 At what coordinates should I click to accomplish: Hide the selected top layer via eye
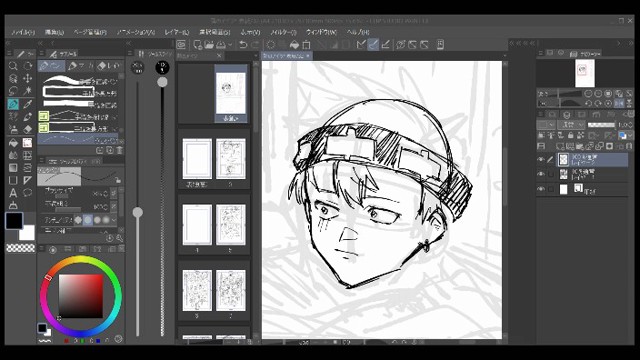point(541,160)
